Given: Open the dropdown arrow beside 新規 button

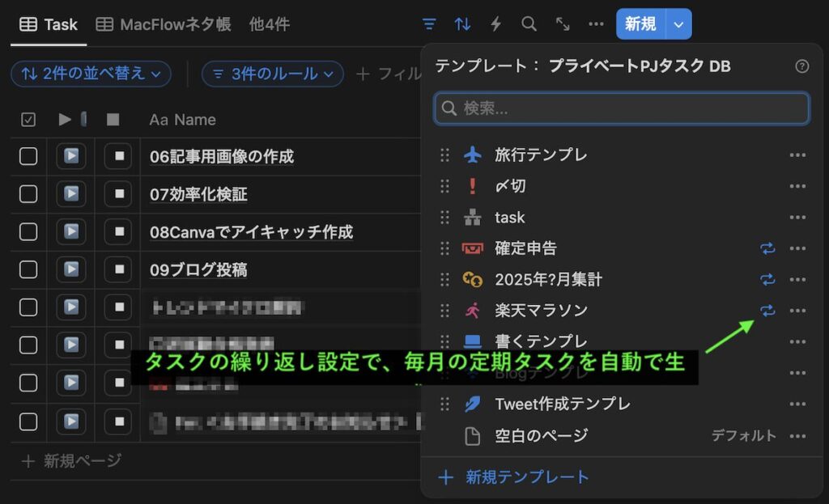Looking at the screenshot, I should tap(678, 24).
